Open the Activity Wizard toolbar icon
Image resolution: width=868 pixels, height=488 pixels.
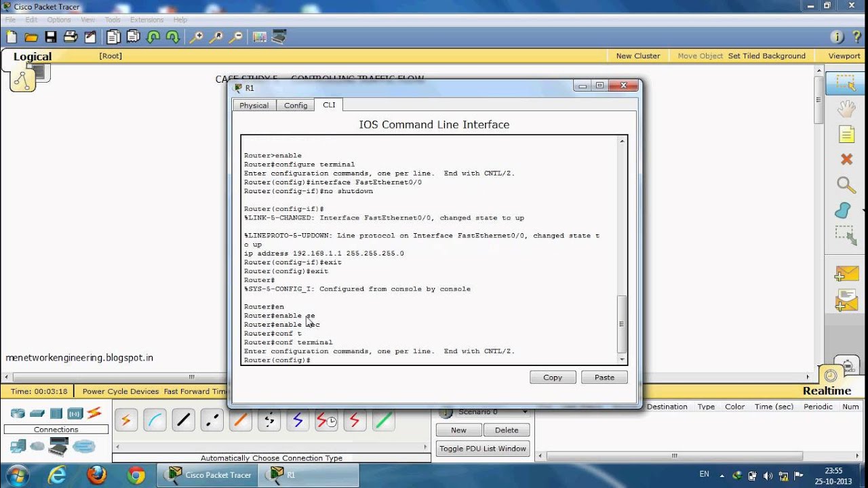[x=90, y=37]
